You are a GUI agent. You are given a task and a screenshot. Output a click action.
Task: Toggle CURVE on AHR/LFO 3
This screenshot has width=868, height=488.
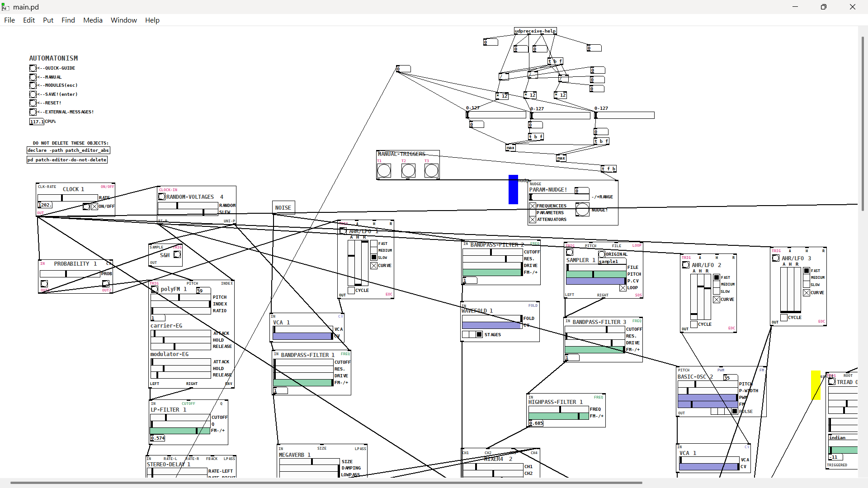pos(807,293)
